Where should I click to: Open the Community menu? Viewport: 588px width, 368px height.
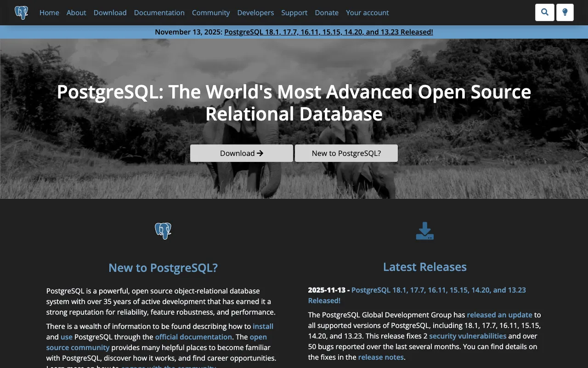click(x=211, y=12)
